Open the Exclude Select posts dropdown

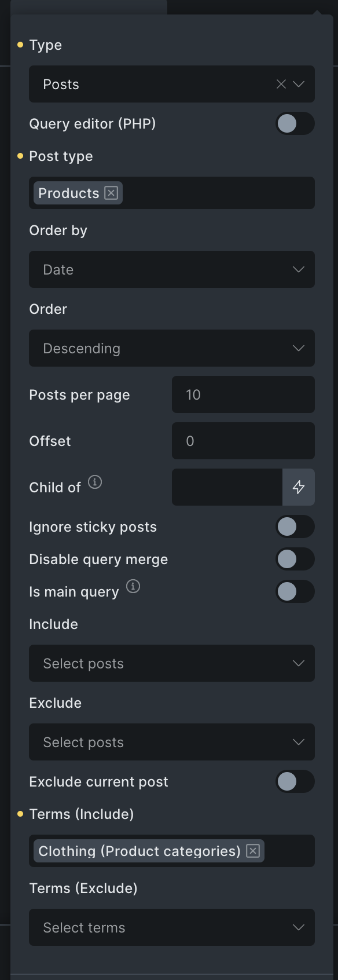click(x=172, y=742)
